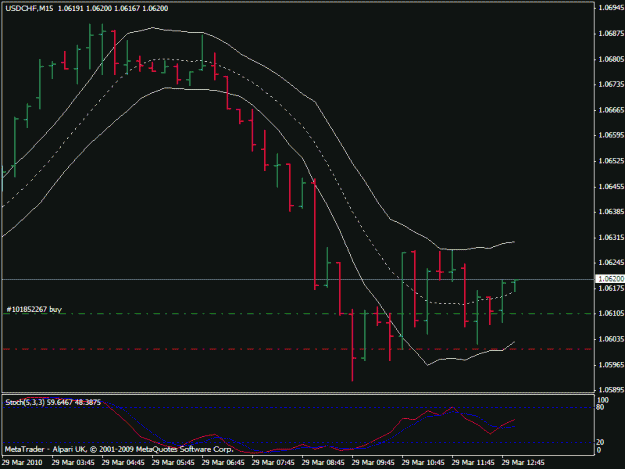Click price level 1.06105 on the scale
Screen dimensions: 625x469
[x=611, y=313]
